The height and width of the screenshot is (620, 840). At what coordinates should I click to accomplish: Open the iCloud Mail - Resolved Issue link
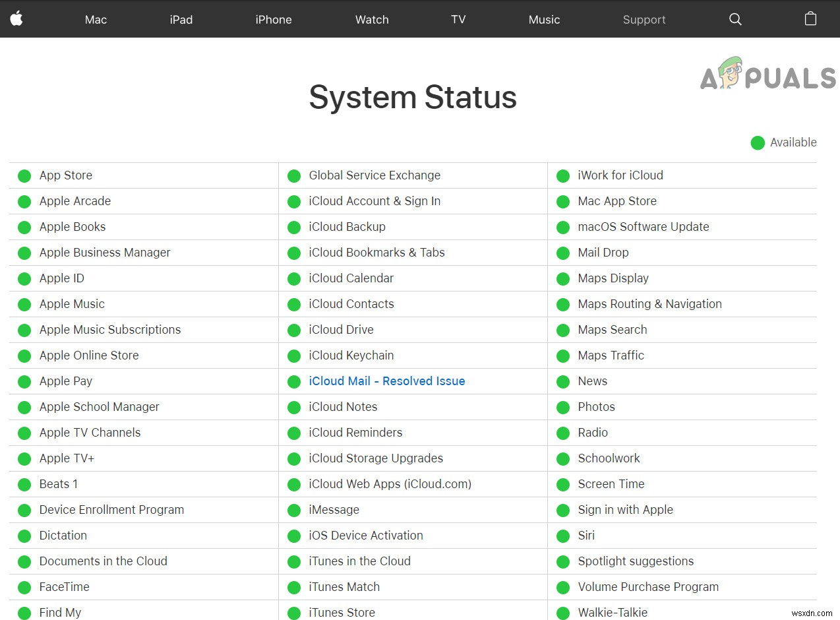pyautogui.click(x=387, y=381)
